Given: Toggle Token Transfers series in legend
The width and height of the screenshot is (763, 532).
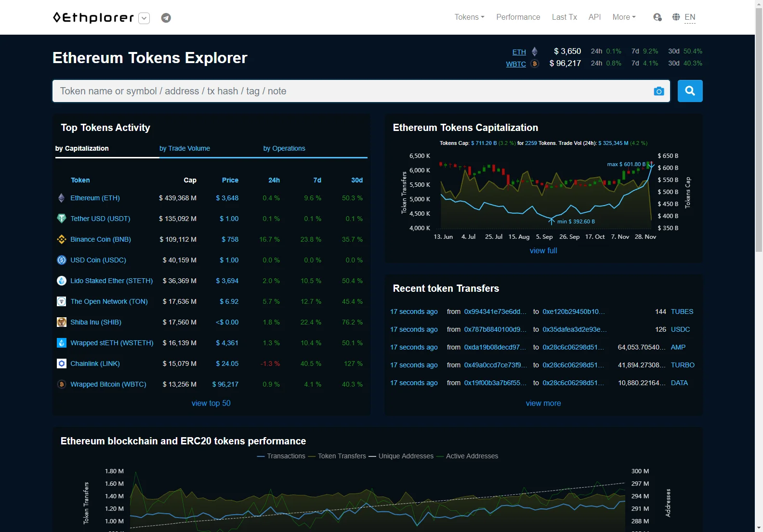Looking at the screenshot, I should click(337, 456).
